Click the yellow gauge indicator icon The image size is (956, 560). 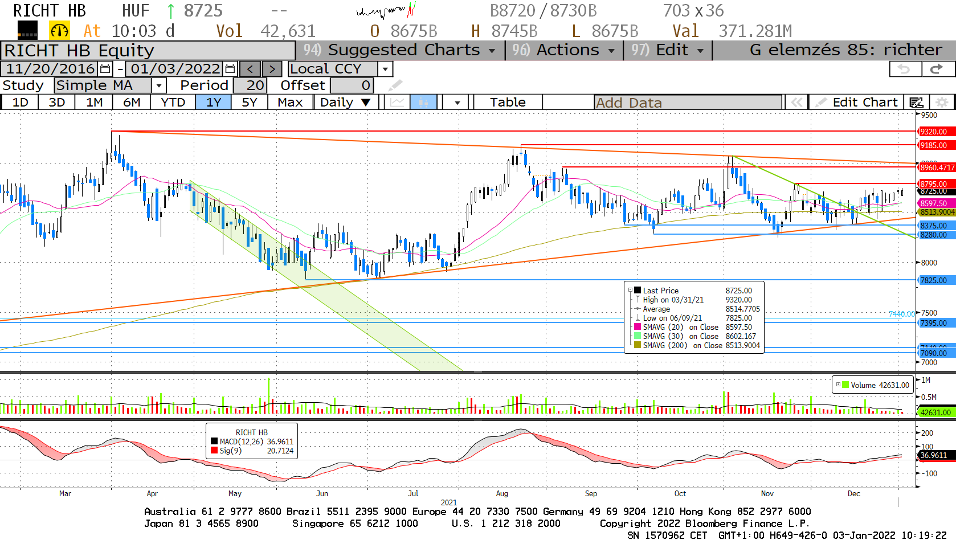60,30
